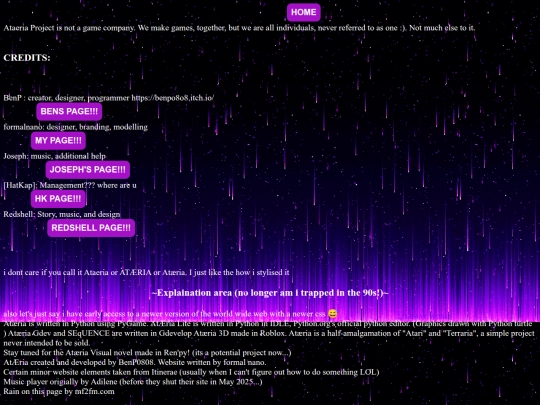Click the 'i dont care if you call it' line
The width and height of the screenshot is (540, 405).
point(146,272)
